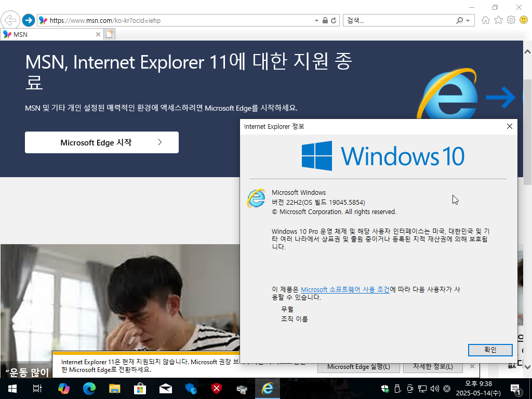This screenshot has height=399, width=532.
Task: Click the version 22H2 build text
Action: [x=318, y=202]
